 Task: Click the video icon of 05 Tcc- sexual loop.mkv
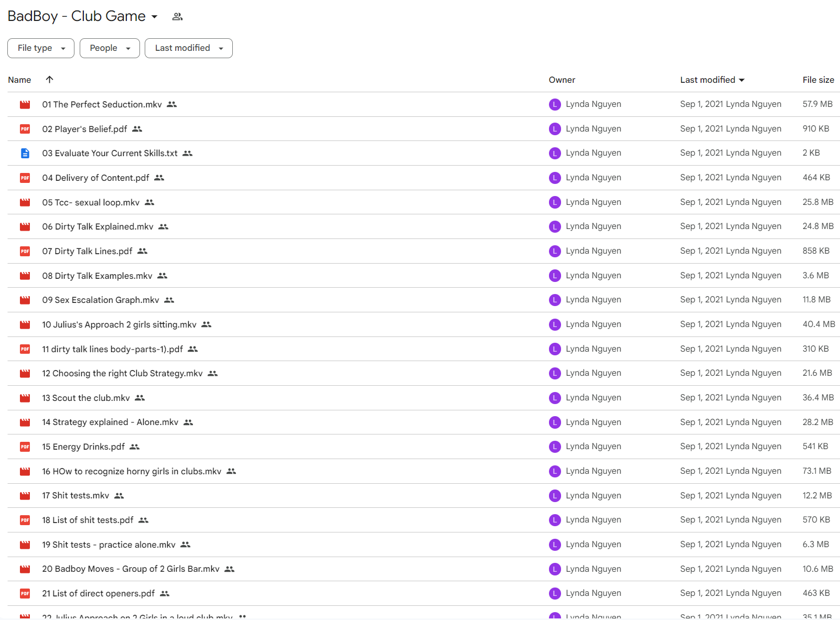(25, 202)
